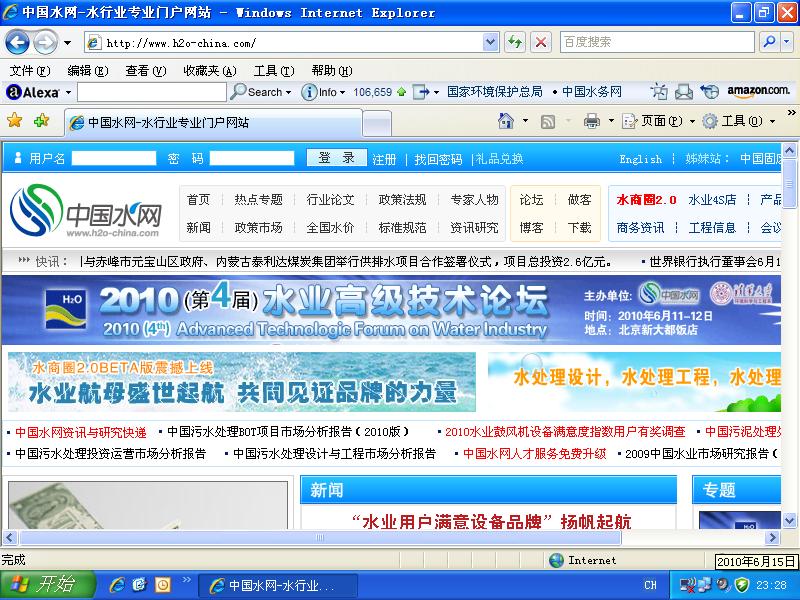Stop page loading with the red X icon
The width and height of the screenshot is (800, 600).
(x=541, y=42)
